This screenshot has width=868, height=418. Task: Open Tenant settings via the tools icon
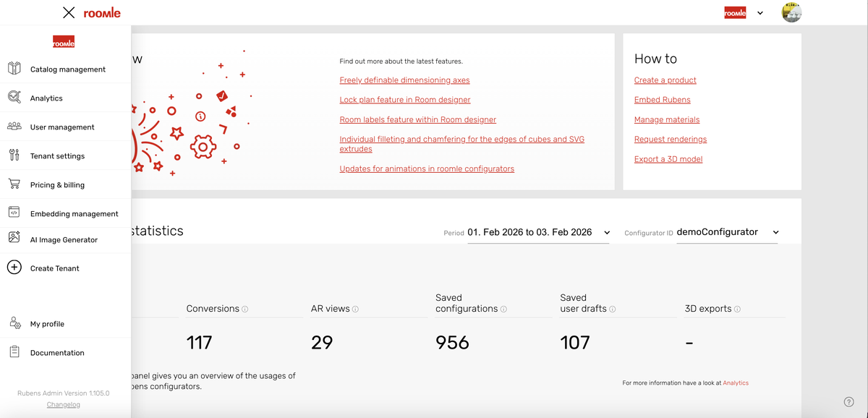point(14,155)
